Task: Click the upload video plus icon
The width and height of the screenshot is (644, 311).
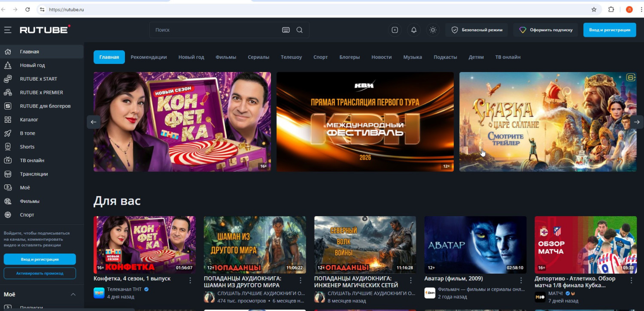Action: [x=395, y=30]
